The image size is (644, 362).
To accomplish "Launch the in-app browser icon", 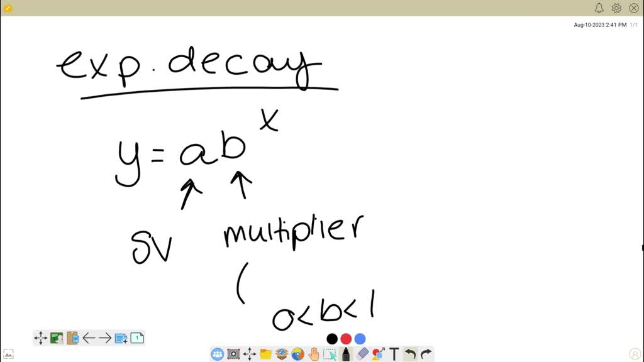I will [x=297, y=354].
